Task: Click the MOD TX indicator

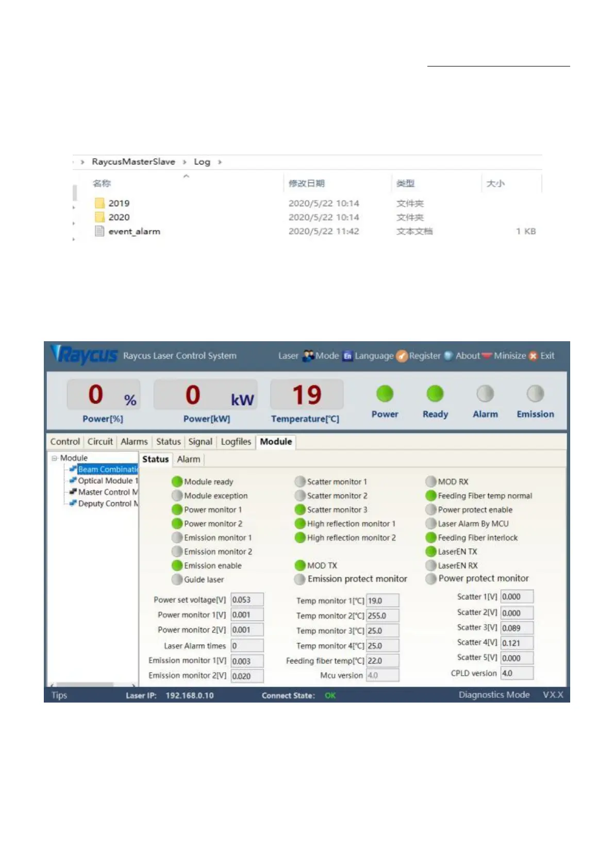Action: tap(300, 565)
